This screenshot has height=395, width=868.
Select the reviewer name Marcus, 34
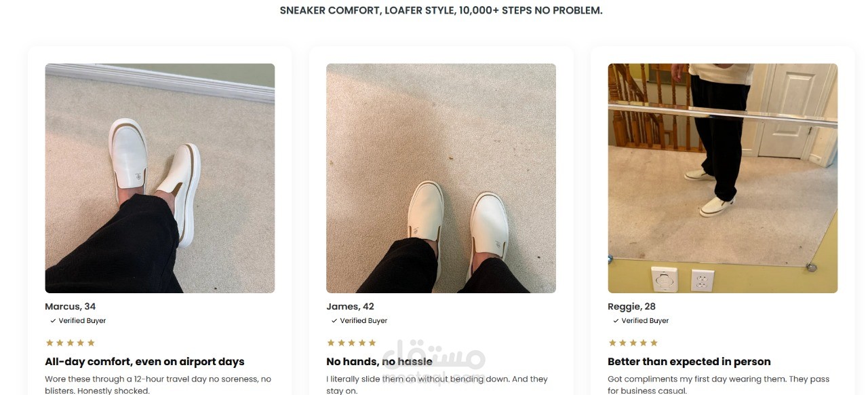coord(71,307)
